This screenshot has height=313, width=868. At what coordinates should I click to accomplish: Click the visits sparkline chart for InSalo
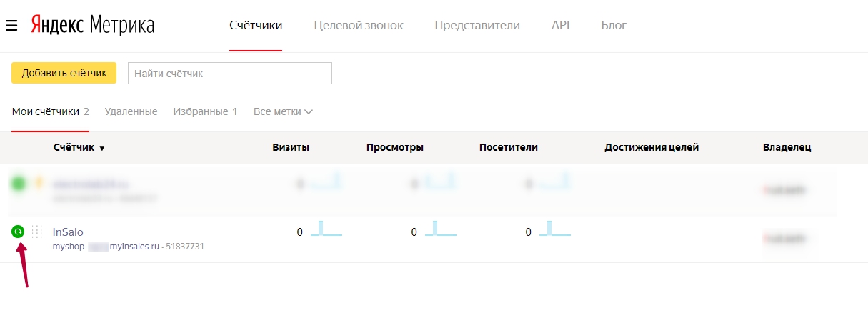[x=326, y=229]
